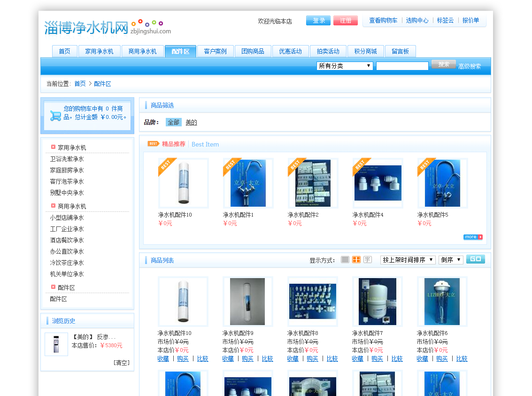
Task: Open Best Item thumbnail 净水机配件5 faucet
Action: 442,183
